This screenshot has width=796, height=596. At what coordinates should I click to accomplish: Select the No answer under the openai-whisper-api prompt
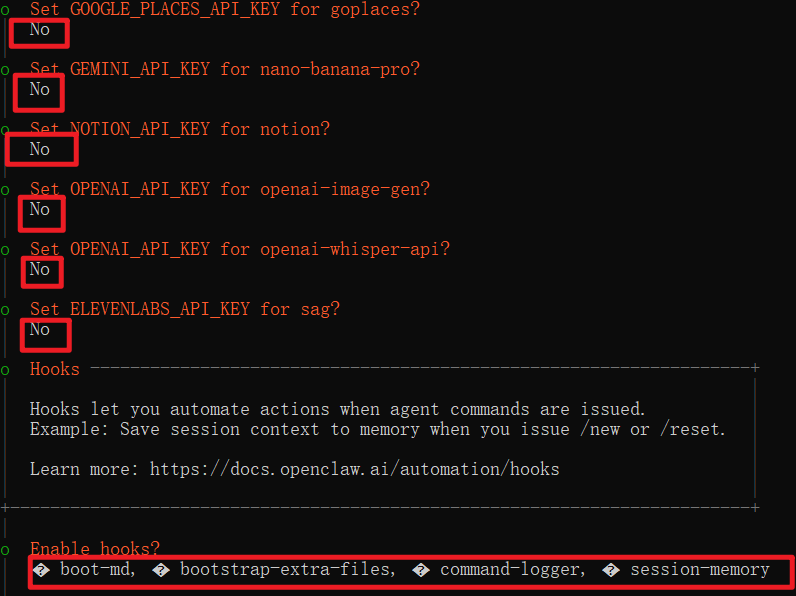pos(40,269)
